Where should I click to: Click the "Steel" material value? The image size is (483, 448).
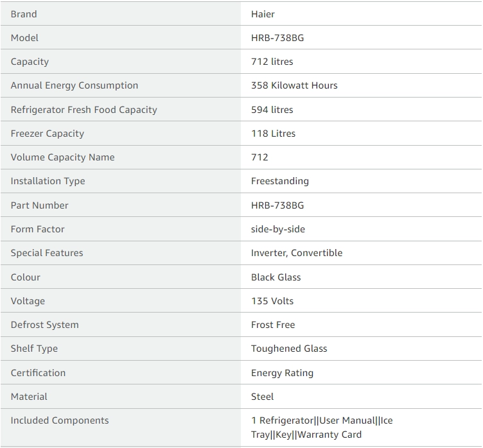point(262,397)
